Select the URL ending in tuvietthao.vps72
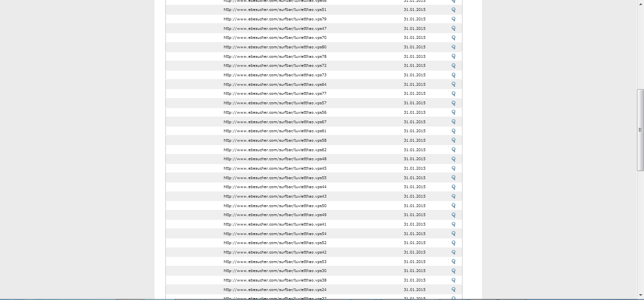Viewport: 644px width, 300px height. (275, 65)
